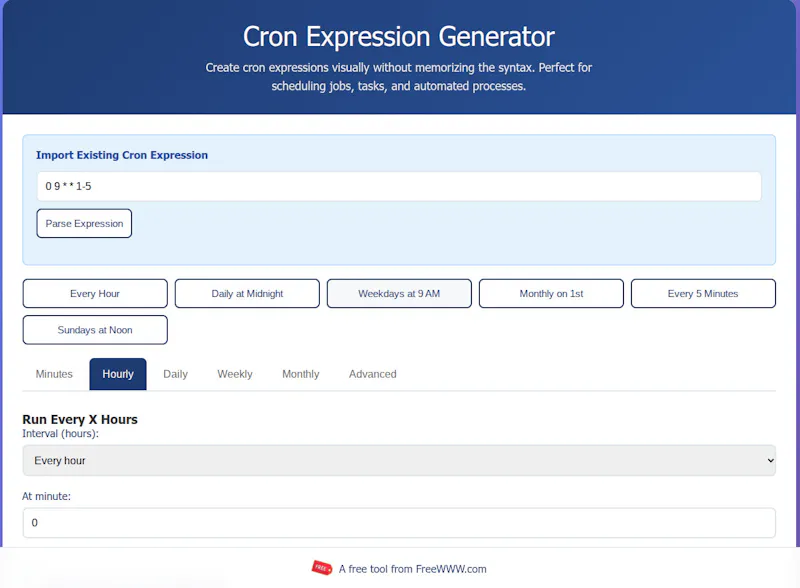Click the At minute label
Image resolution: width=800 pixels, height=588 pixels.
46,496
